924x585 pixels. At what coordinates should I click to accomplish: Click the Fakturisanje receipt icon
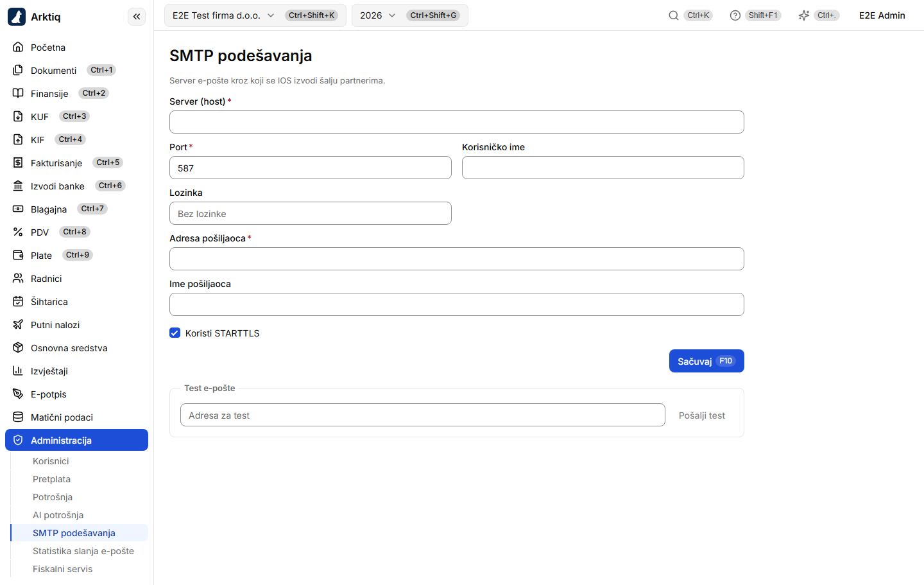point(18,162)
